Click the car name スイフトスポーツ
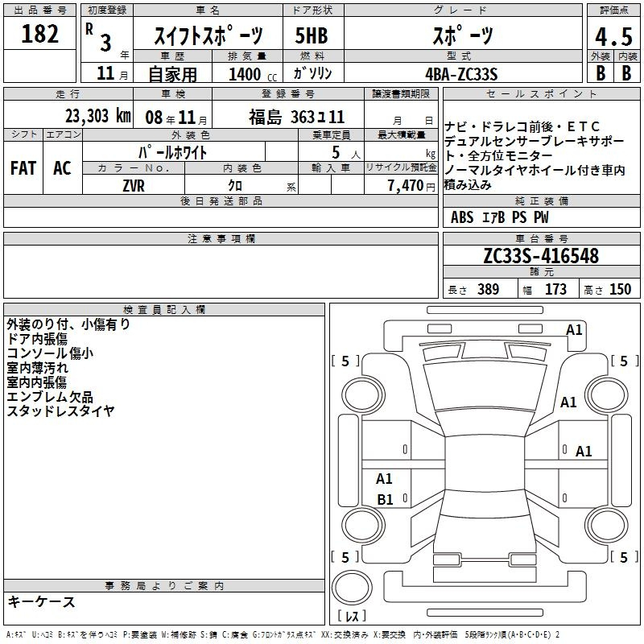 208,35
